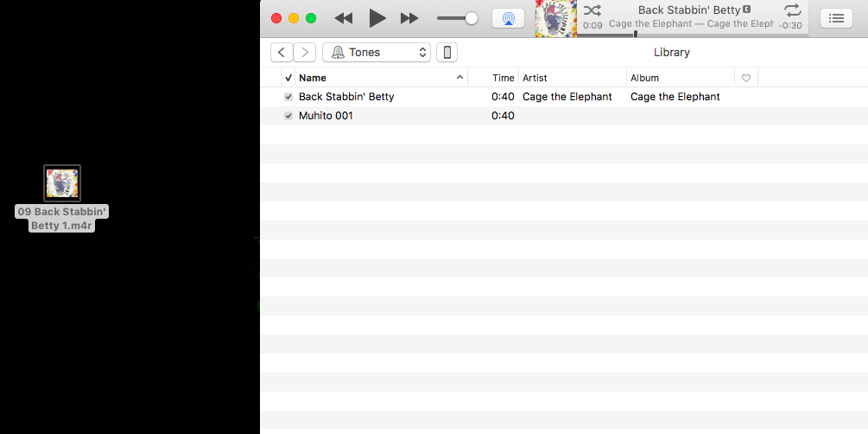Click the checkmark column header
The image size is (868, 434).
point(288,78)
